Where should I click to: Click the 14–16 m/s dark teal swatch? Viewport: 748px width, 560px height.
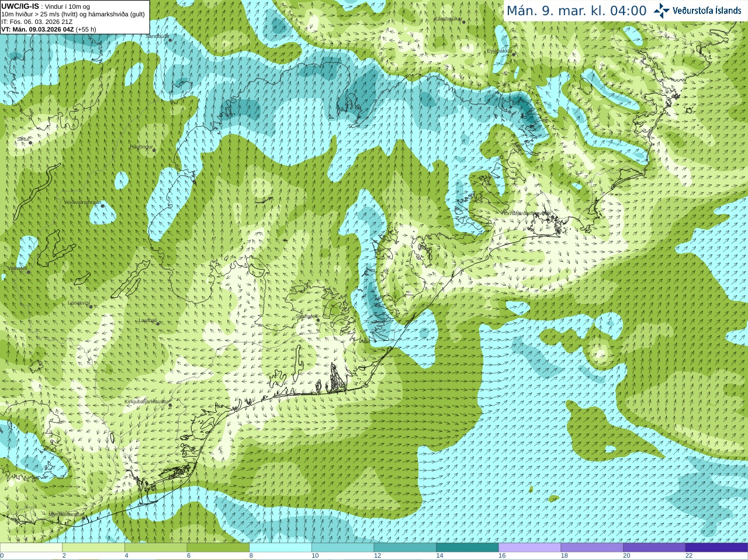pyautogui.click(x=467, y=548)
